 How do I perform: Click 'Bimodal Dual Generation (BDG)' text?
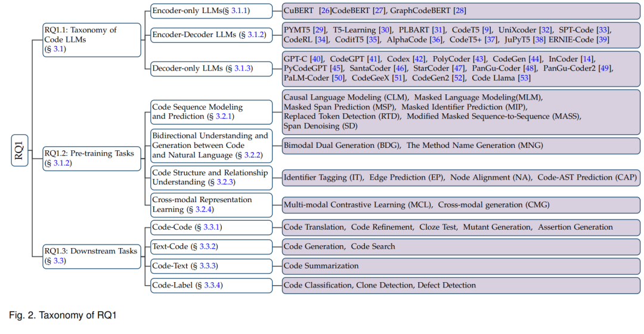coord(342,146)
